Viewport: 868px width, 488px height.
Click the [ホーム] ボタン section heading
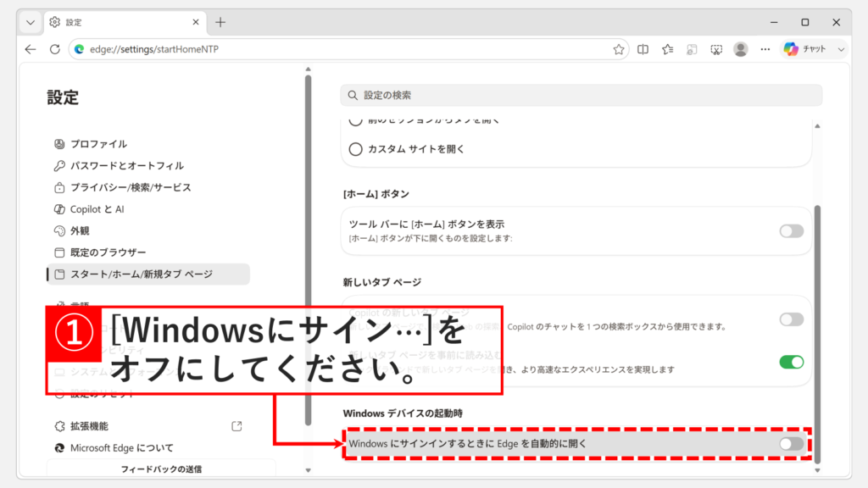pos(376,194)
